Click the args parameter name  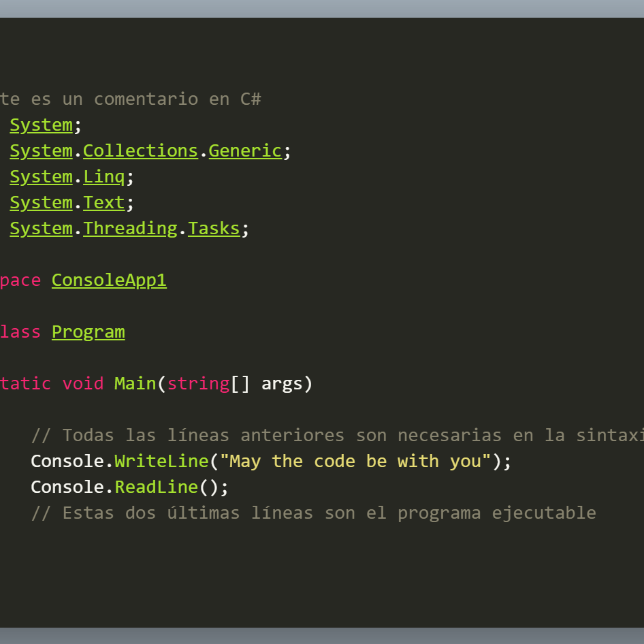point(282,384)
